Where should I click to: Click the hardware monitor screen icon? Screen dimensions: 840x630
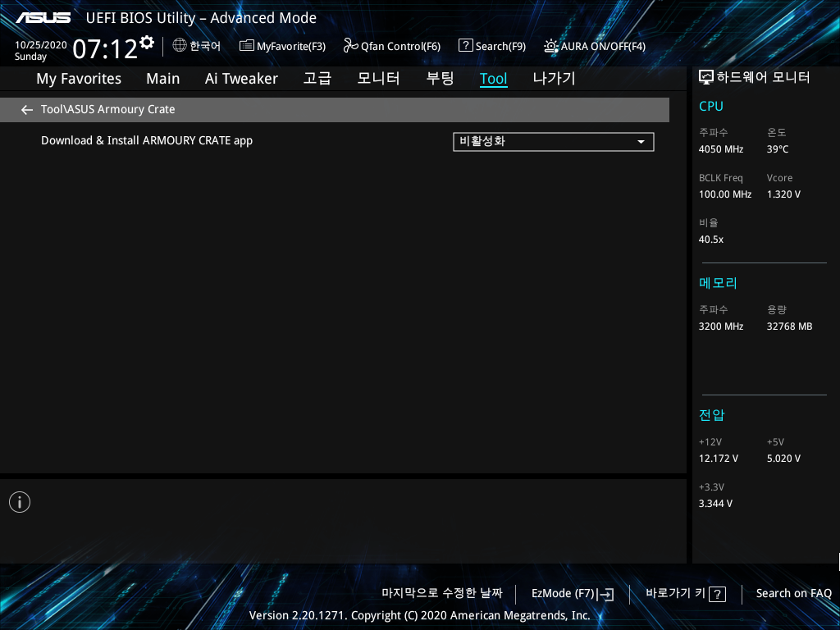coord(706,78)
